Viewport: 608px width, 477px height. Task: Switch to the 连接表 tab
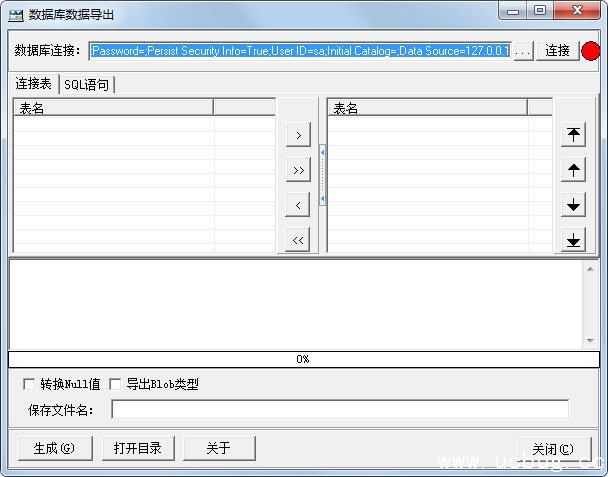point(33,85)
